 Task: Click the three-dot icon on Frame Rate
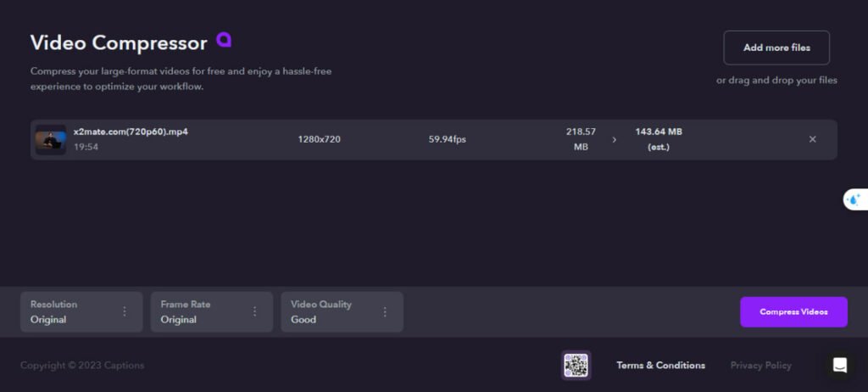tap(254, 311)
